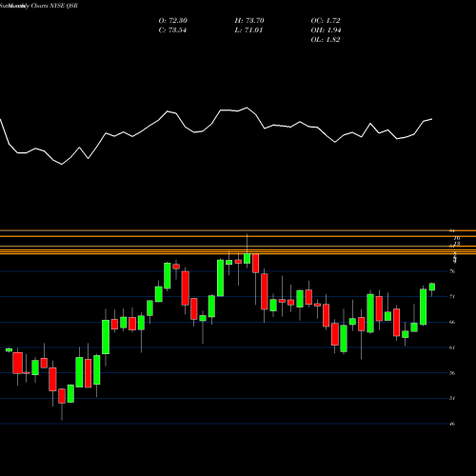Click the 51 price axis label

pos(452,398)
